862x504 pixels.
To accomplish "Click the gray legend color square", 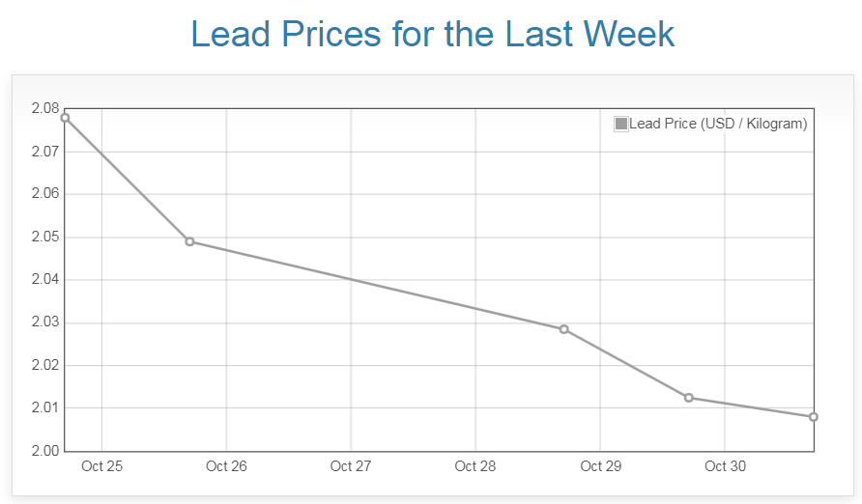I will click(621, 124).
